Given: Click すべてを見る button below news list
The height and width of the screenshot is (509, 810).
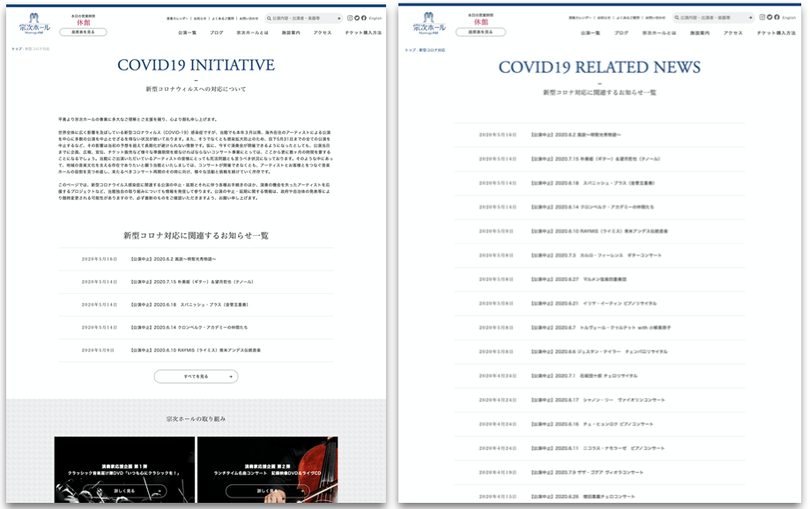Looking at the screenshot, I should [x=195, y=376].
